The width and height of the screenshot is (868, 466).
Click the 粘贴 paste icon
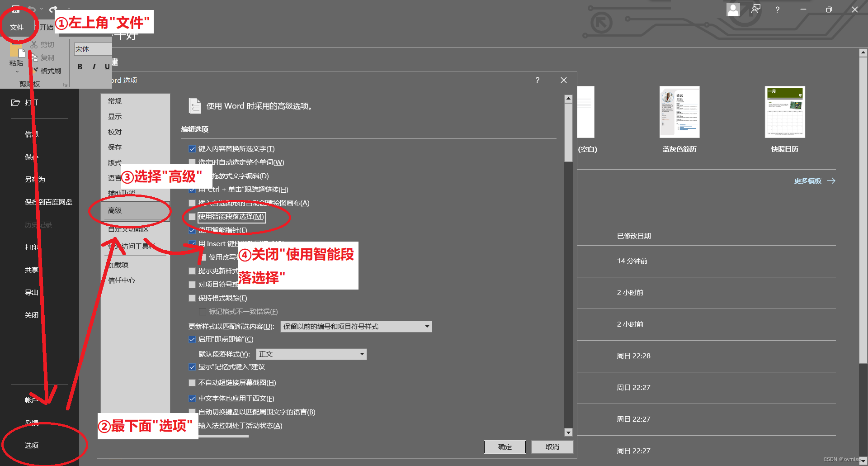point(17,51)
